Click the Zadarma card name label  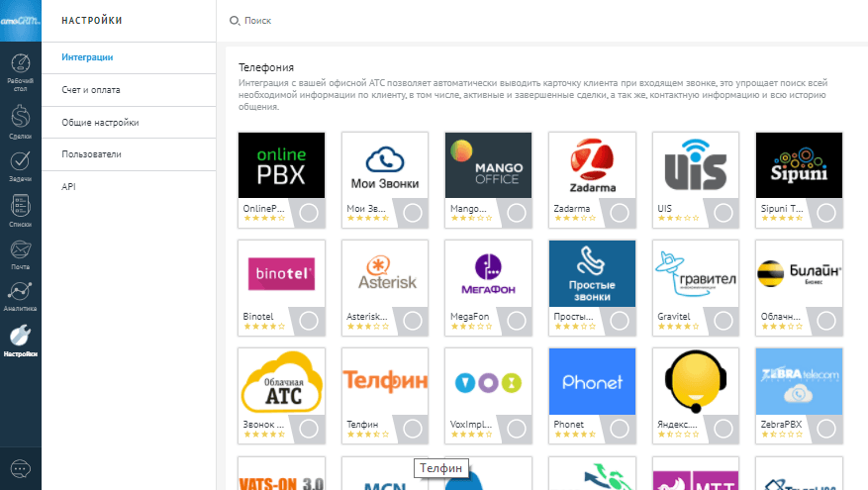pos(572,209)
